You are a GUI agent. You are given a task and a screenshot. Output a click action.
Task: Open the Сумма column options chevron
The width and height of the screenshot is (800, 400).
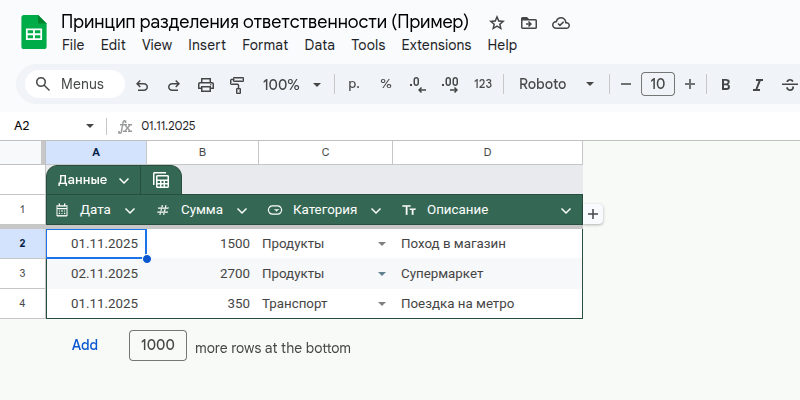click(x=242, y=210)
